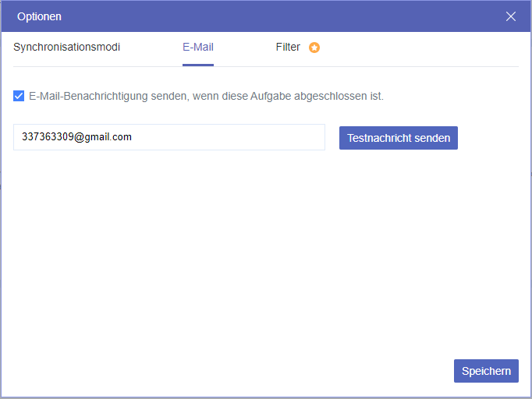Switch to the Filter tab
The image size is (532, 399).
point(288,47)
